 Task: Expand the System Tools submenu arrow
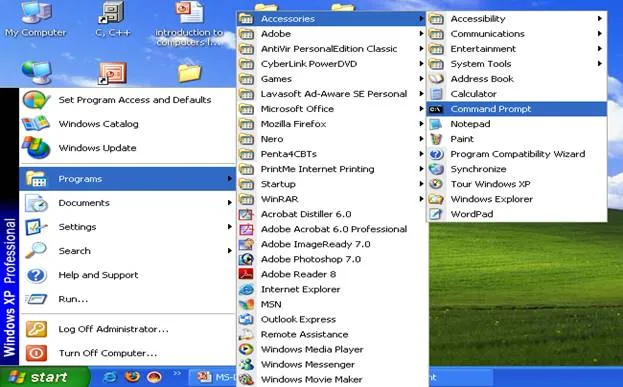pos(600,64)
